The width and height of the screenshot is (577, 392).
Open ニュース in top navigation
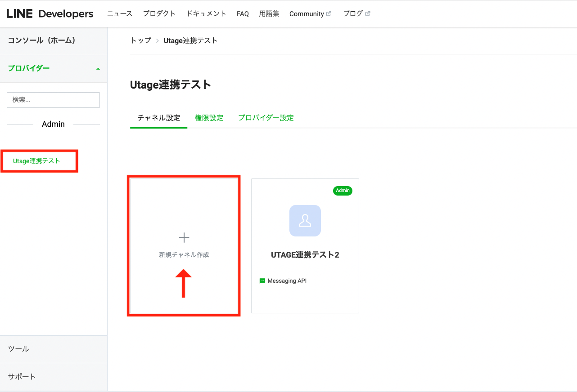coord(120,14)
